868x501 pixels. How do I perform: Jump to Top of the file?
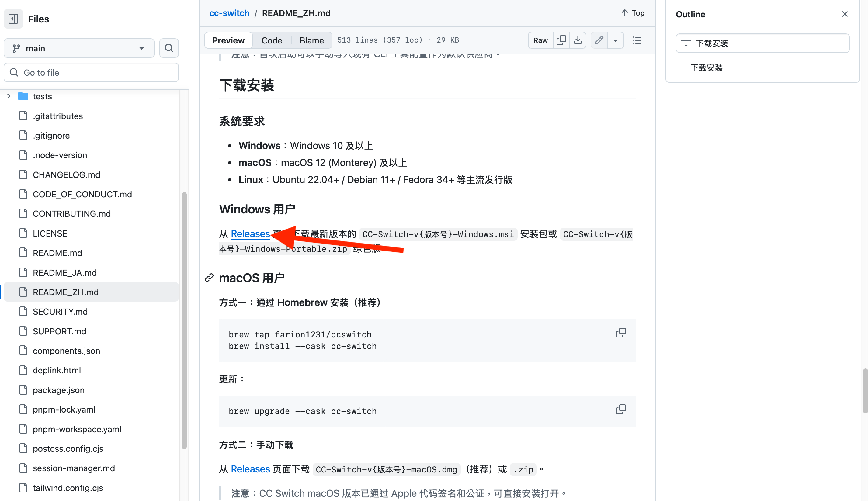click(x=633, y=13)
